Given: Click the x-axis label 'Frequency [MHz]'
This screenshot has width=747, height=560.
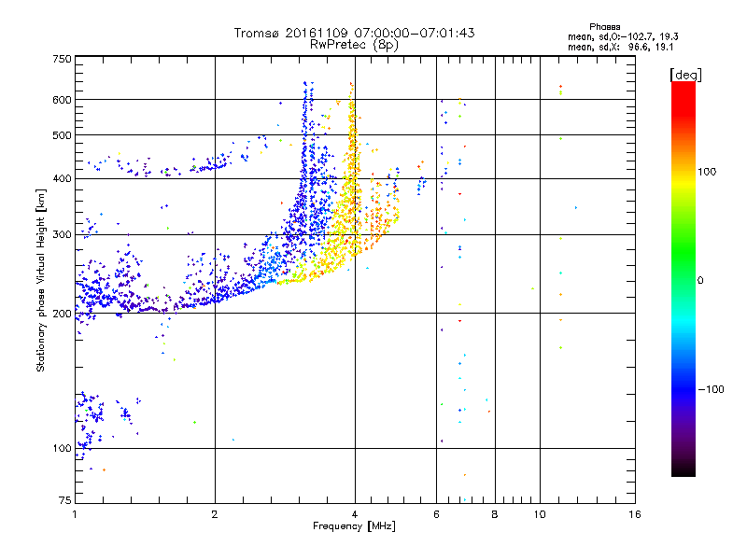Looking at the screenshot, I should [x=354, y=526].
